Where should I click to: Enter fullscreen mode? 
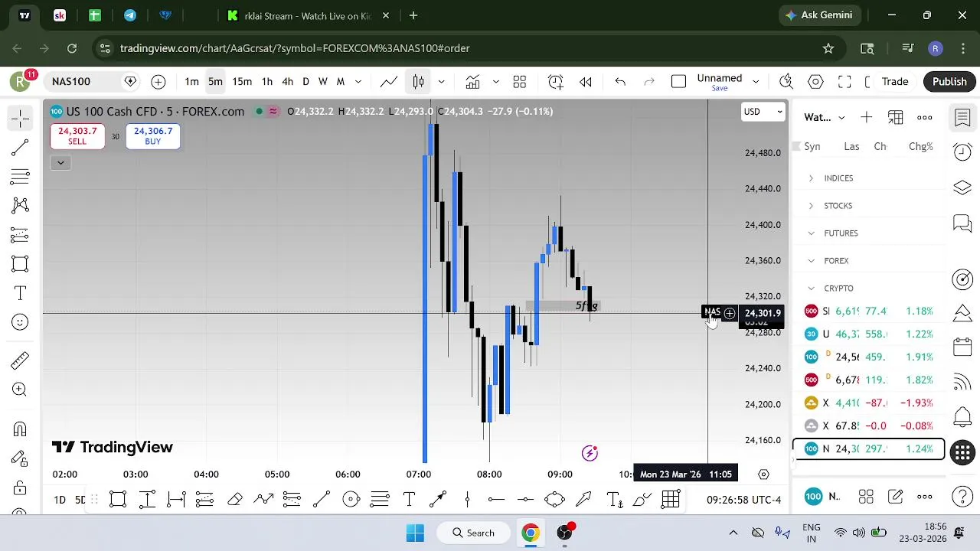pyautogui.click(x=844, y=82)
